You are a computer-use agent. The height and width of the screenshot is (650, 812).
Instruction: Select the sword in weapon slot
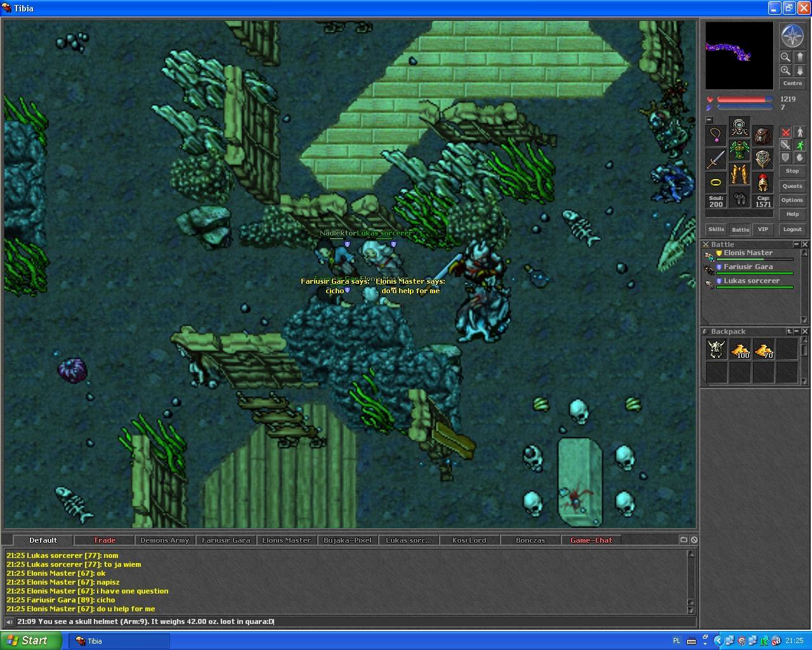716,159
